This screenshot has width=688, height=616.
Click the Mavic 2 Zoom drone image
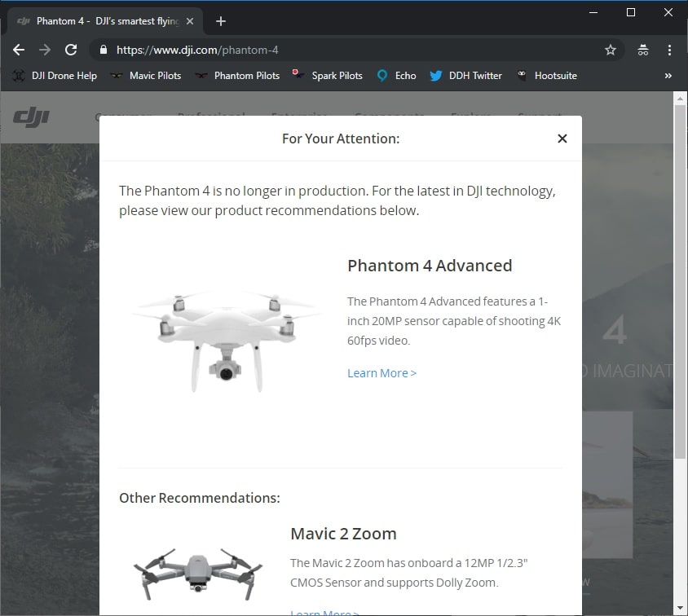198,574
